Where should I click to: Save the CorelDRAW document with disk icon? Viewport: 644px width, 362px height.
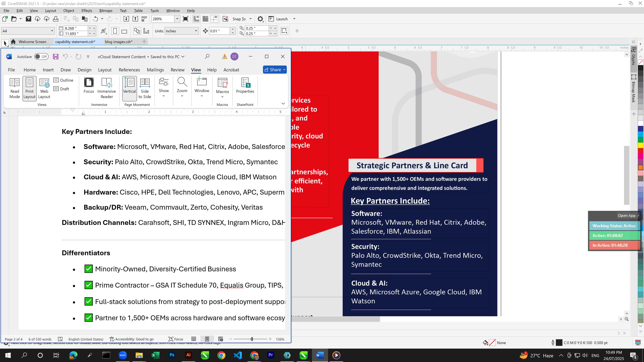click(29, 19)
